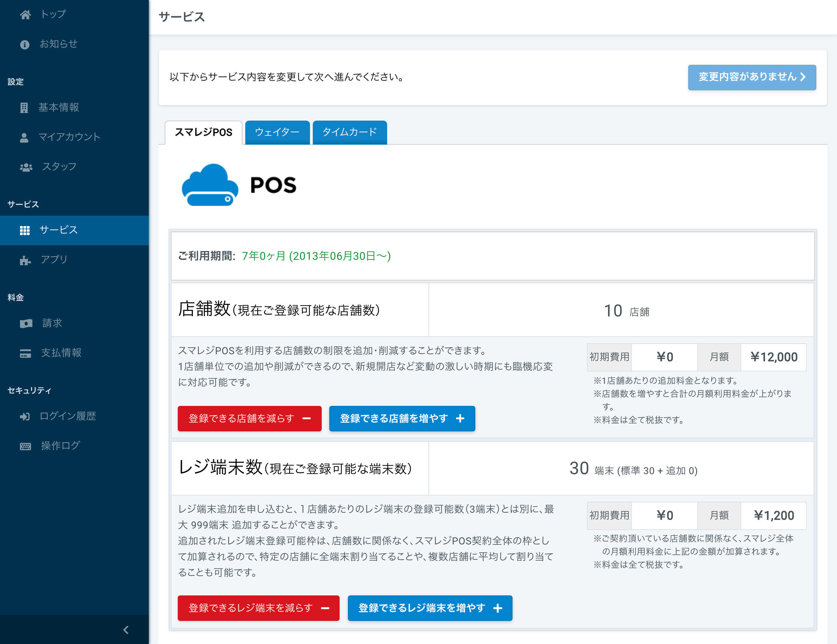Select the サービス sidebar item

pos(74,230)
